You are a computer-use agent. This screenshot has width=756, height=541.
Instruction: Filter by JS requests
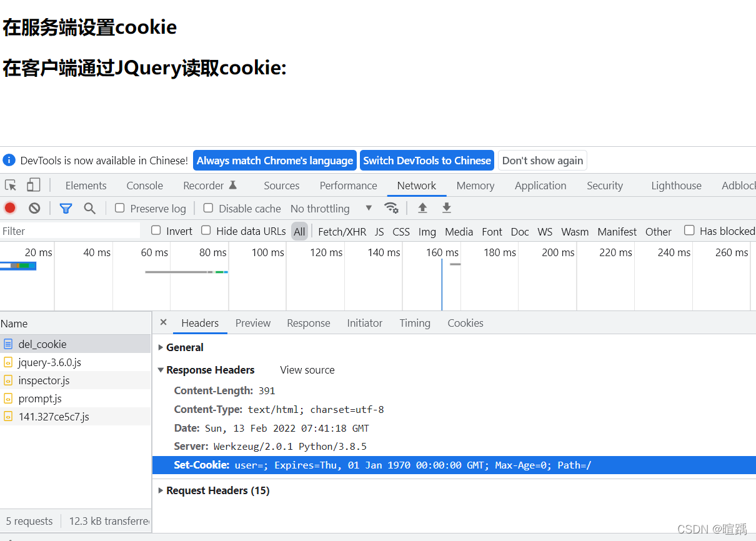[379, 231]
